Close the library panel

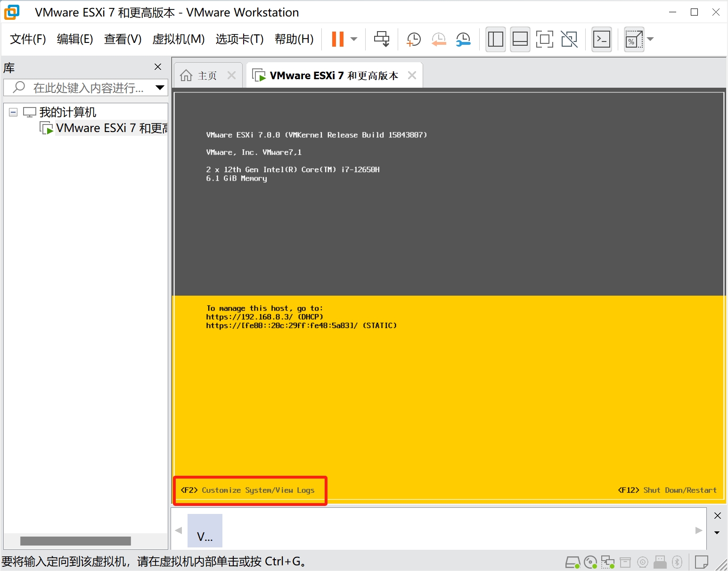click(x=158, y=67)
